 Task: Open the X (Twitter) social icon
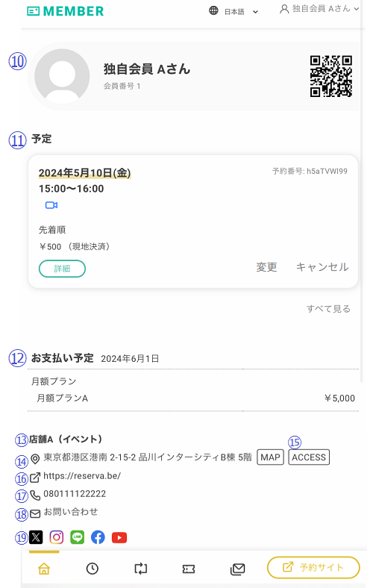coord(36,537)
